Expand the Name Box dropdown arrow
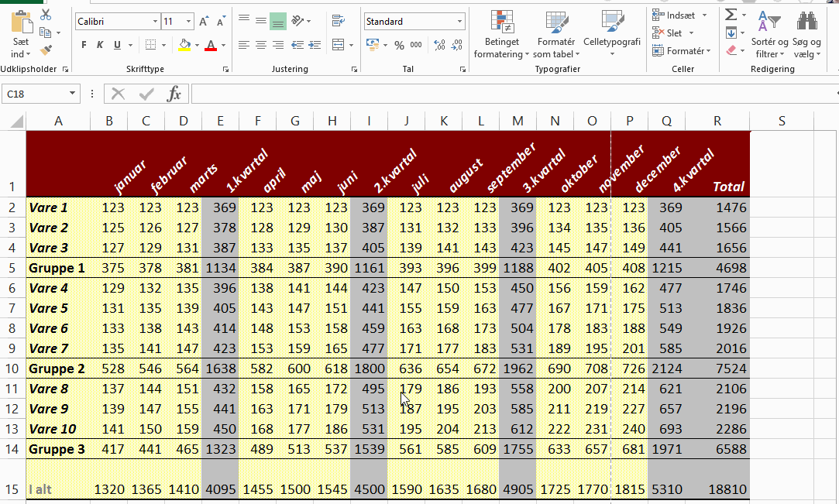Image resolution: width=839 pixels, height=504 pixels. [73, 94]
